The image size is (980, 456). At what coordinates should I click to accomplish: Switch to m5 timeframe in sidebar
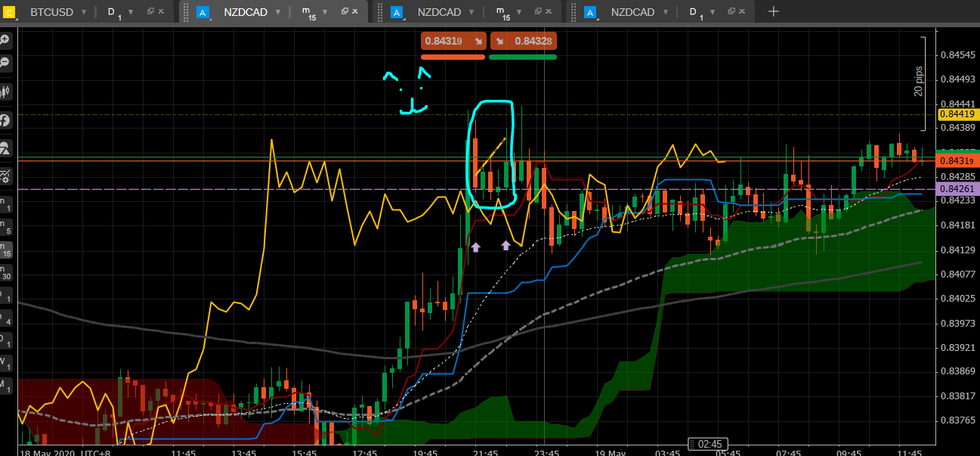pos(5,227)
